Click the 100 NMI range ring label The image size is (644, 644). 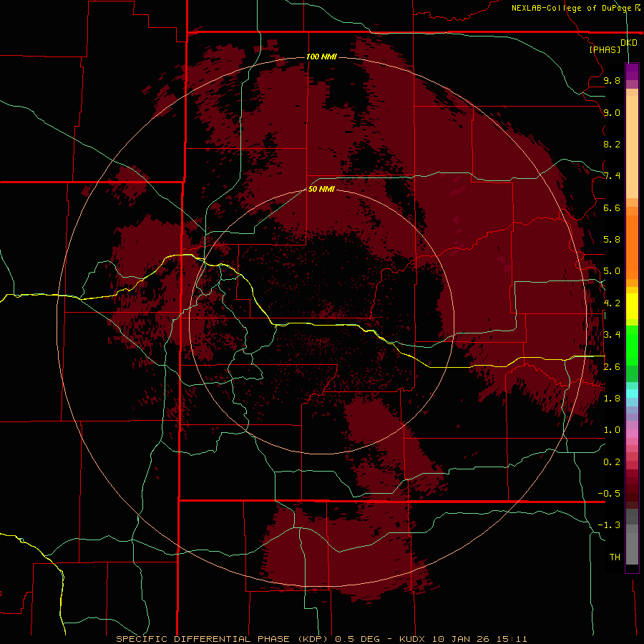click(321, 57)
